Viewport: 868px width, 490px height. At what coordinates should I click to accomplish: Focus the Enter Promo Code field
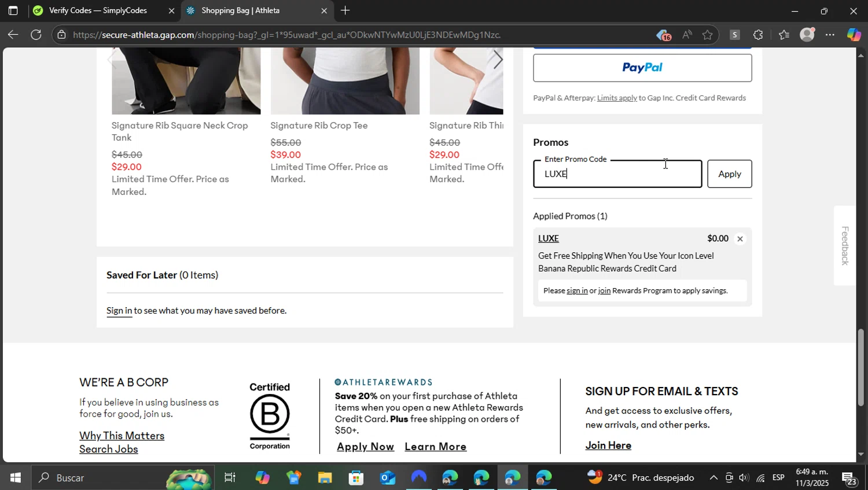[x=617, y=174]
